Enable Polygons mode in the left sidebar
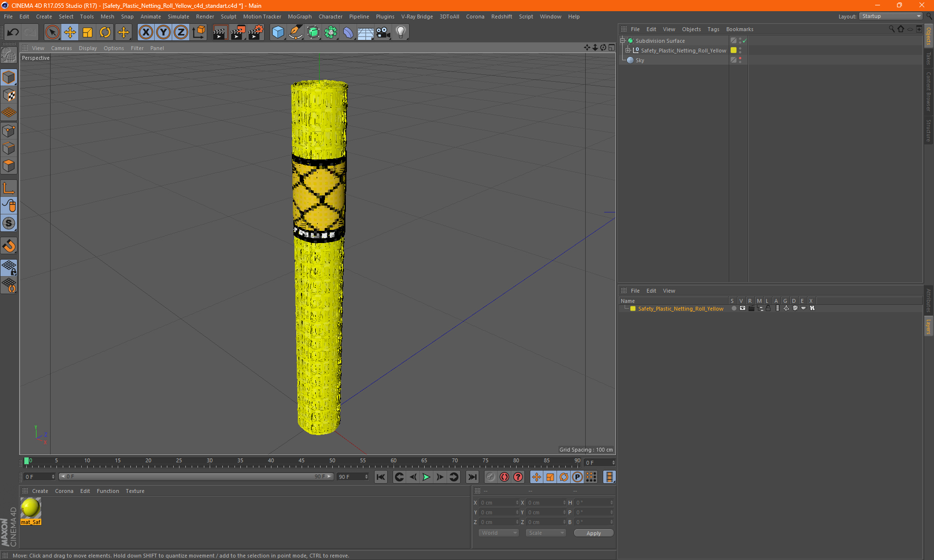This screenshot has width=934, height=560. 9,166
